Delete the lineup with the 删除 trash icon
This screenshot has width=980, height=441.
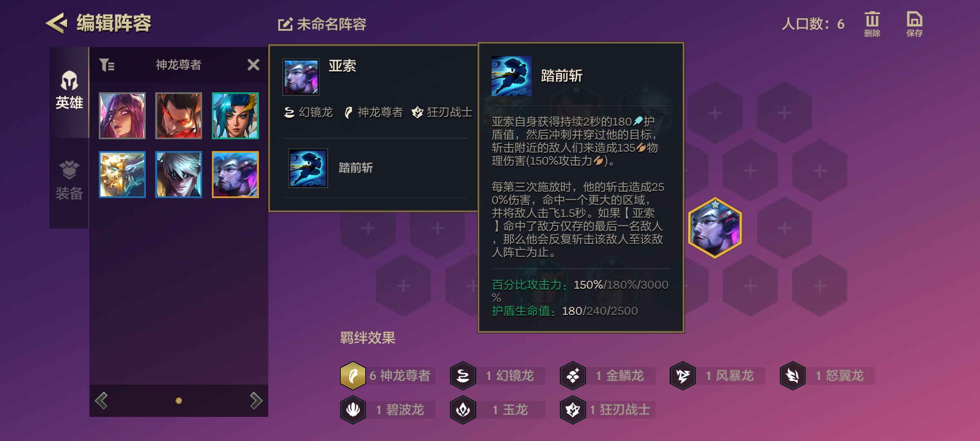[x=872, y=24]
